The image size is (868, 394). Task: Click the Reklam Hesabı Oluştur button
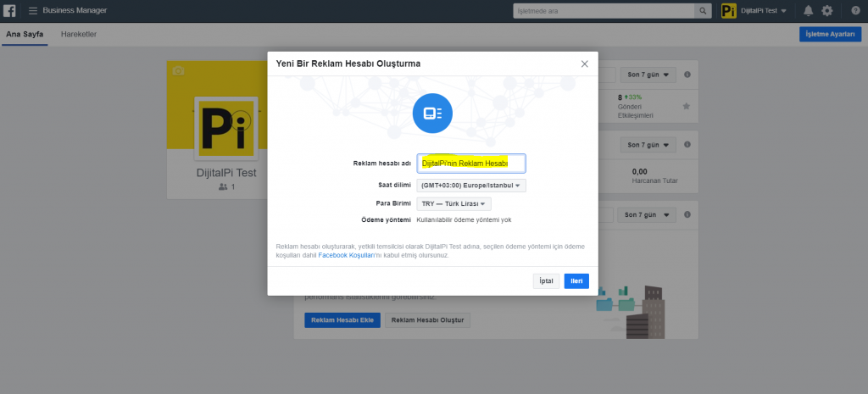coord(427,319)
